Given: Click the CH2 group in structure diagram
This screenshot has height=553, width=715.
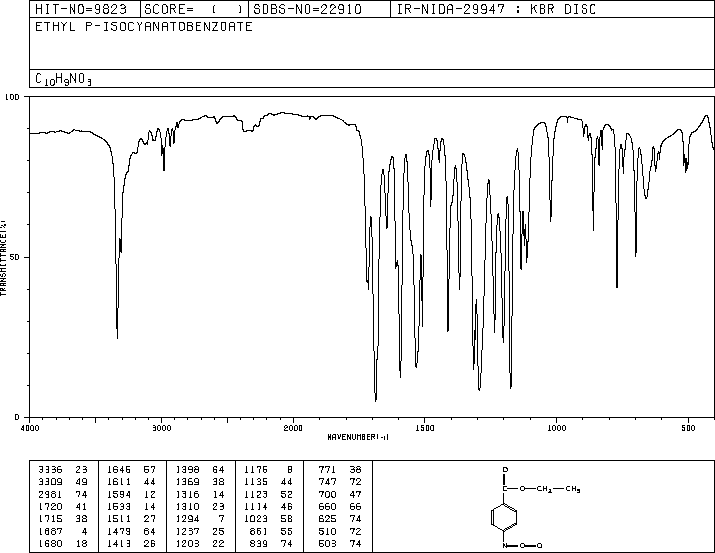Looking at the screenshot, I should (544, 489).
